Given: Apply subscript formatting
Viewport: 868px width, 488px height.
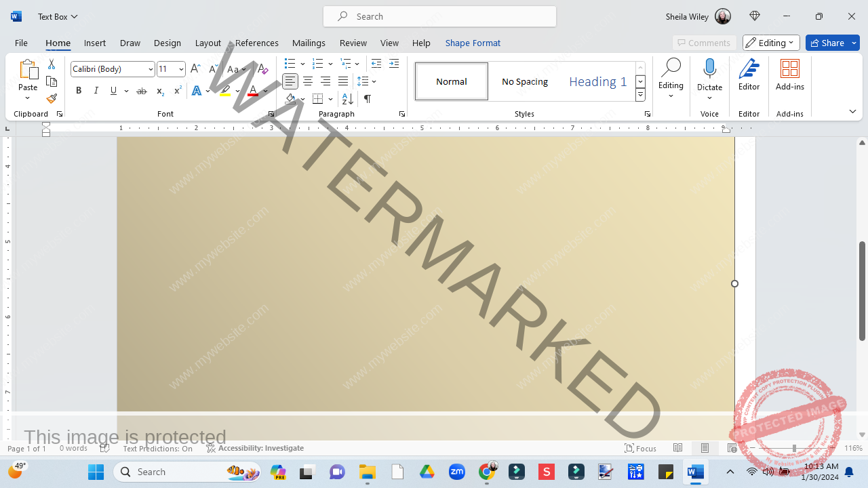Looking at the screenshot, I should tap(160, 91).
